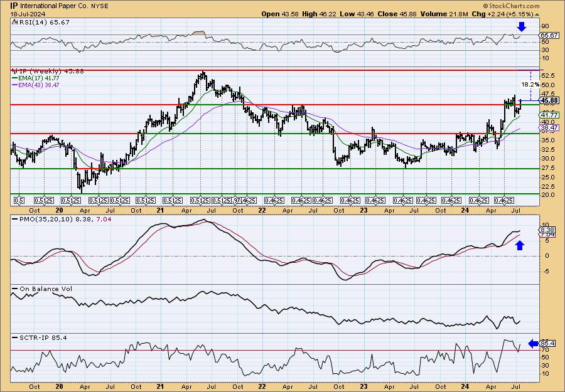
Task: Click the Open 43.58 value
Action: click(279, 14)
